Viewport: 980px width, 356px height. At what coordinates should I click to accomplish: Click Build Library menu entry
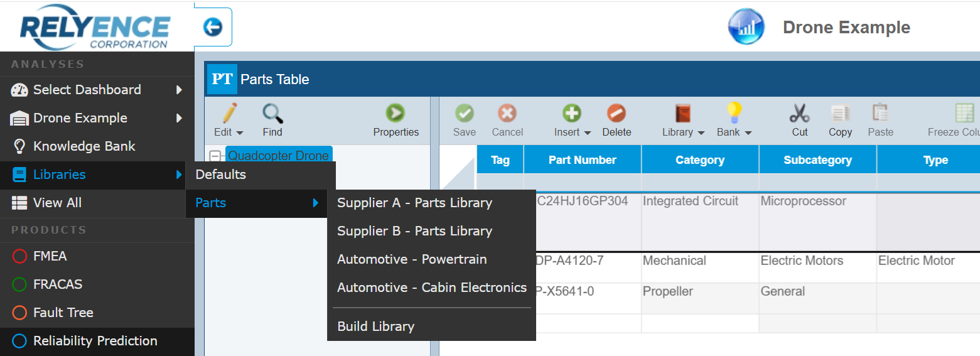click(431, 326)
